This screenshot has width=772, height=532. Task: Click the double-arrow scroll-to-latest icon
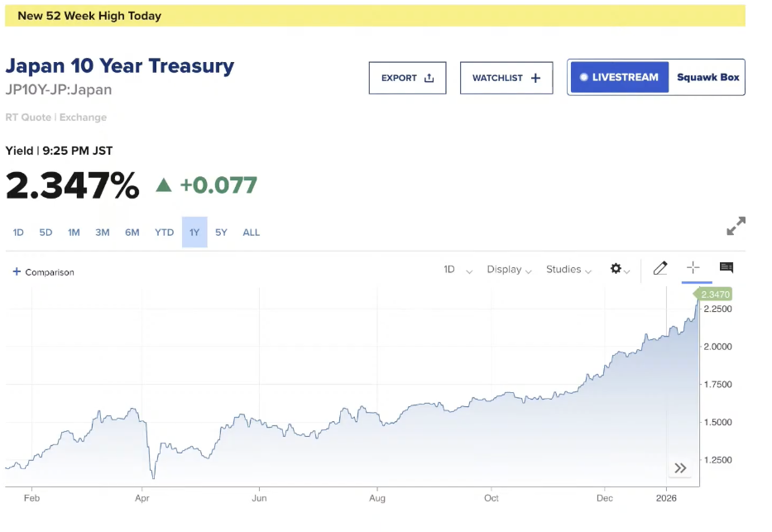pos(680,468)
